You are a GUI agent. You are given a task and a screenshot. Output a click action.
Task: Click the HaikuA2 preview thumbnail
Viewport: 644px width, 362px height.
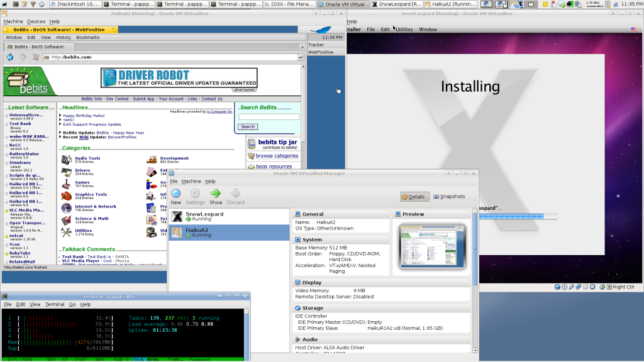pos(432,246)
